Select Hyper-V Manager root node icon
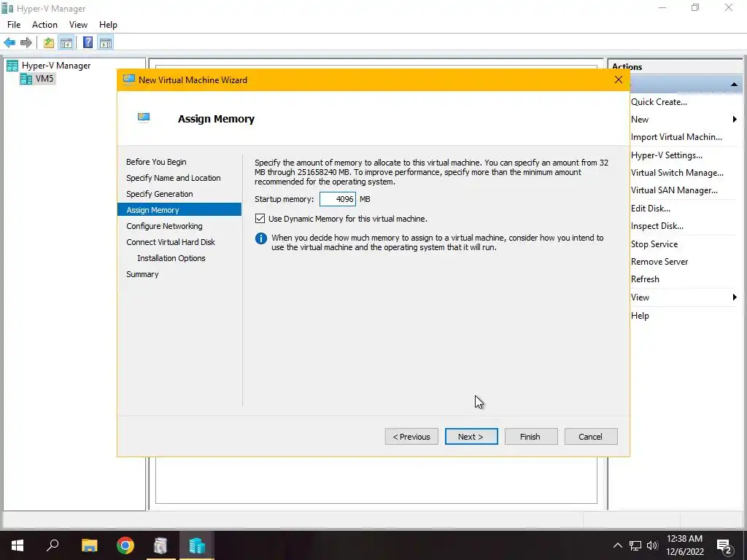Image resolution: width=747 pixels, height=560 pixels. (12, 66)
